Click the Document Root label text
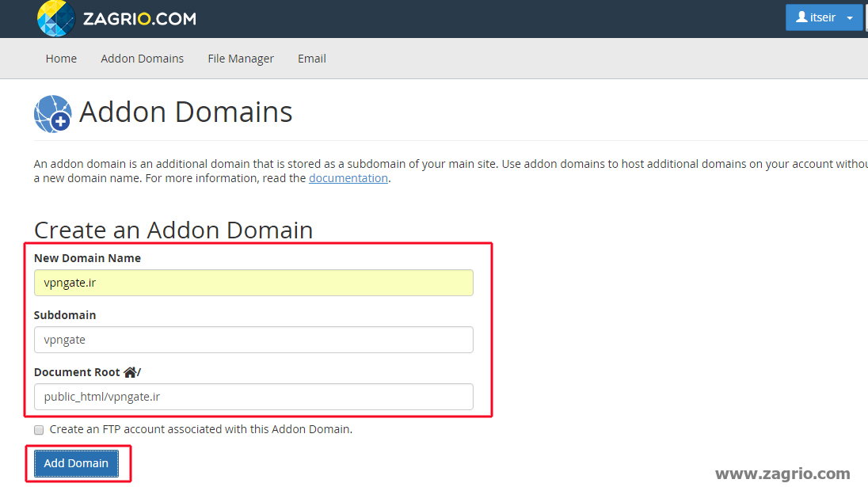868x487 pixels. 77,372
